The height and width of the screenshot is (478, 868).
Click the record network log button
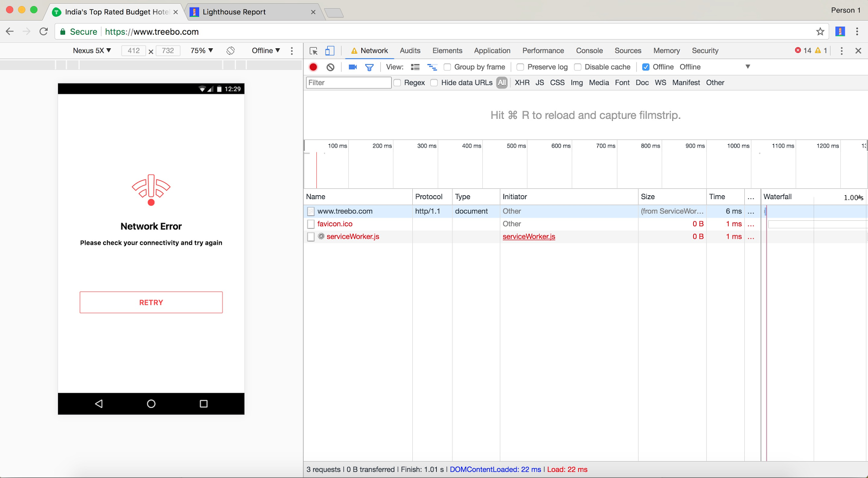313,67
